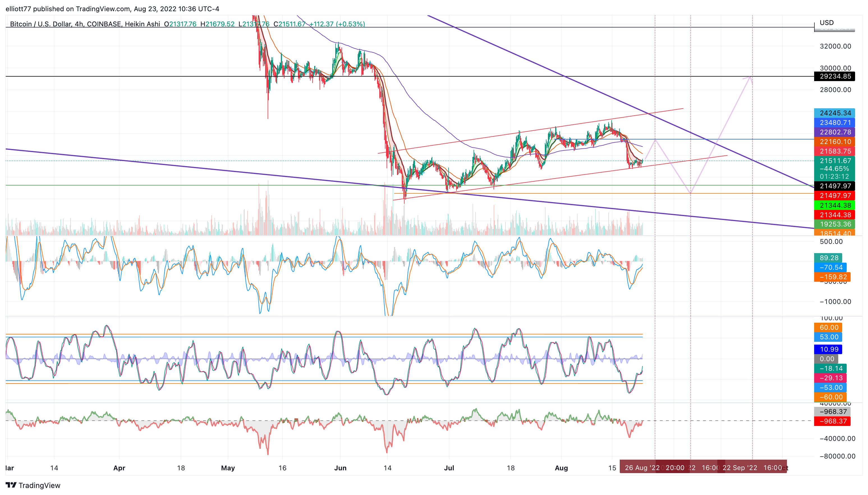Click the elliott77 published on TradingView.com header
868x495 pixels.
click(112, 9)
